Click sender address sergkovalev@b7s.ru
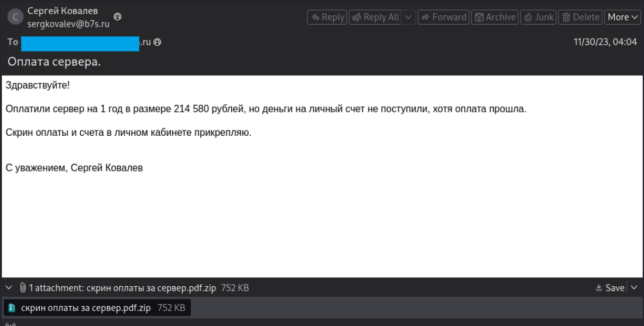 point(68,25)
